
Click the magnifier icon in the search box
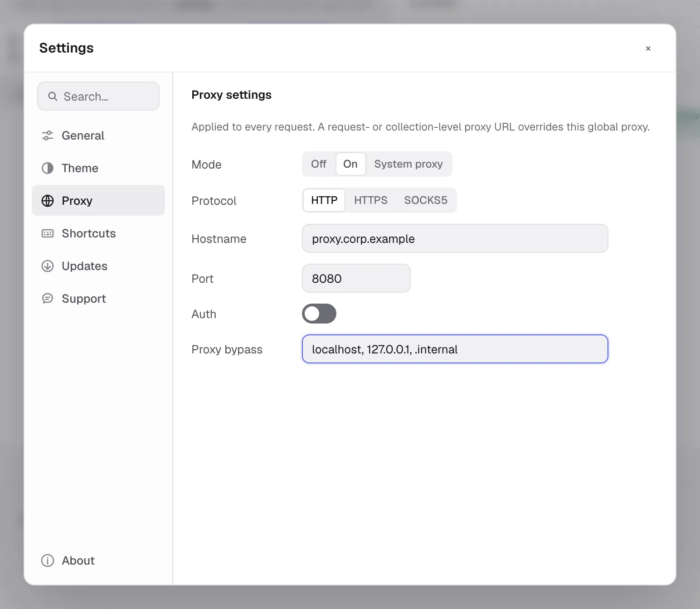point(53,96)
